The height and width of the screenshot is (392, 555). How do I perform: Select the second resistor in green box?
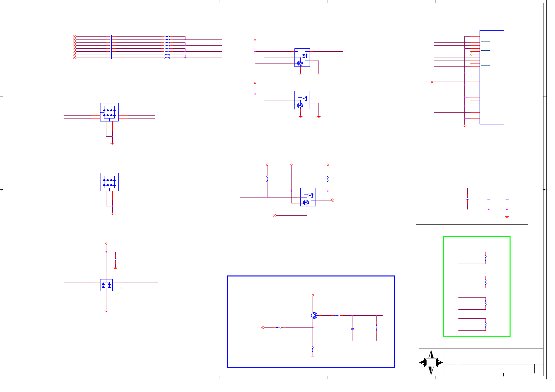tap(486, 282)
